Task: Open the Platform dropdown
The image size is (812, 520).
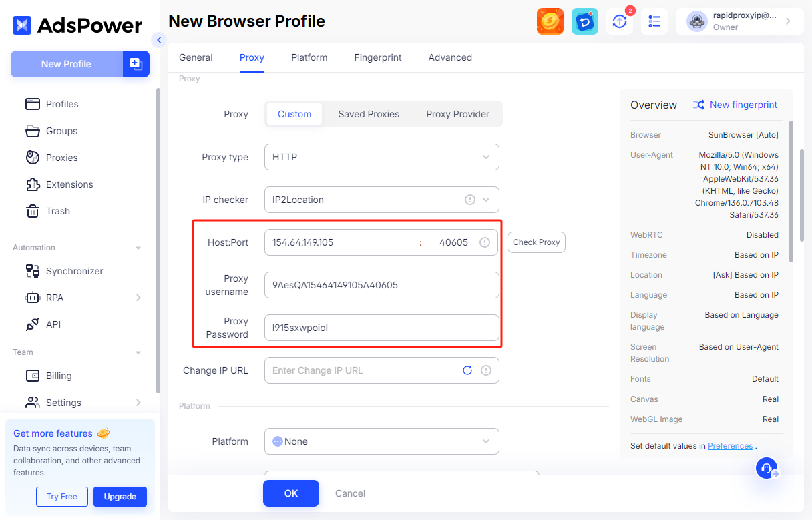Action: pyautogui.click(x=382, y=441)
